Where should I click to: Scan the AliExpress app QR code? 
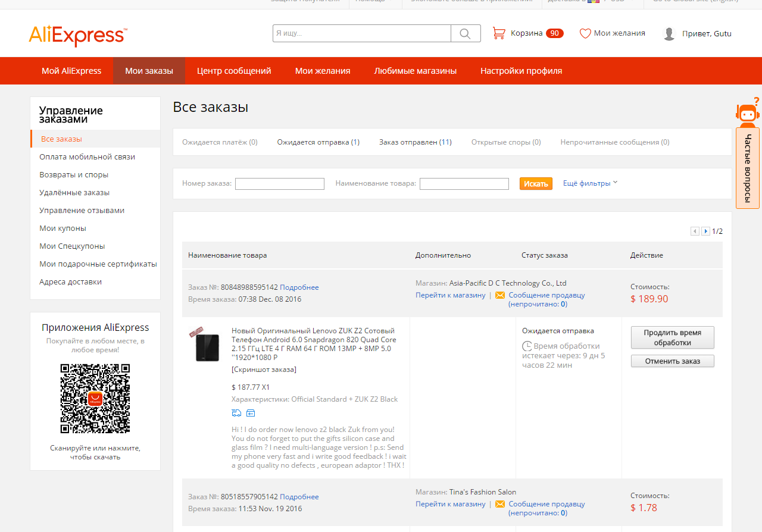point(95,398)
